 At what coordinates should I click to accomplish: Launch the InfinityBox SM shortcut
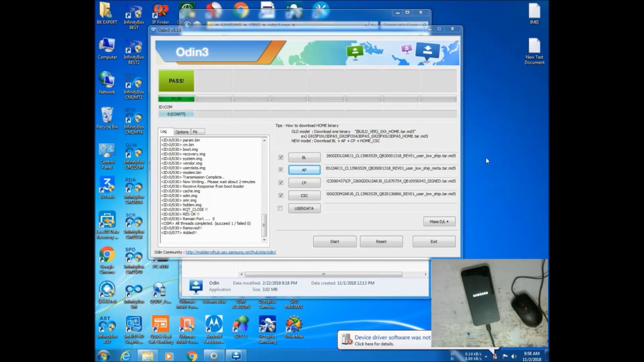point(134,295)
